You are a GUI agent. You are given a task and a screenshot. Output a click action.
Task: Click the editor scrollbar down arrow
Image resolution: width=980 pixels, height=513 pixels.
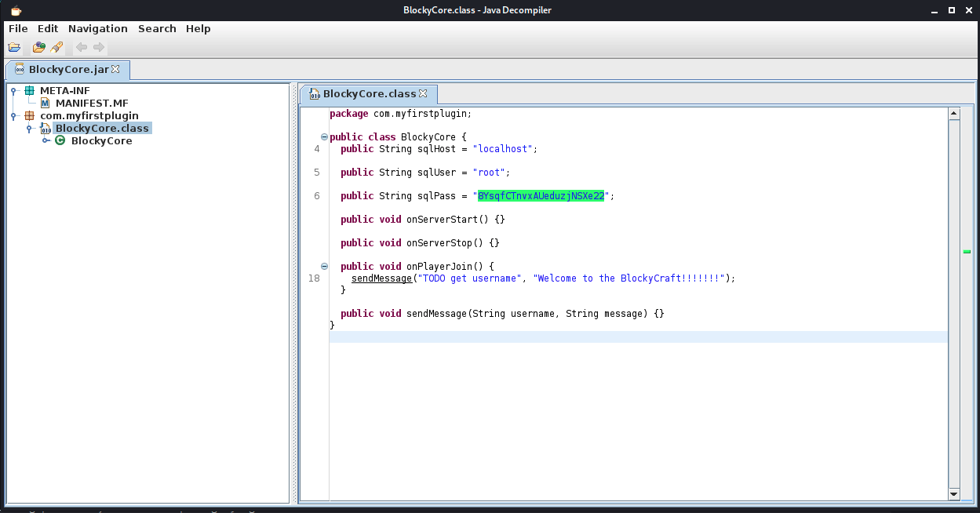point(954,494)
